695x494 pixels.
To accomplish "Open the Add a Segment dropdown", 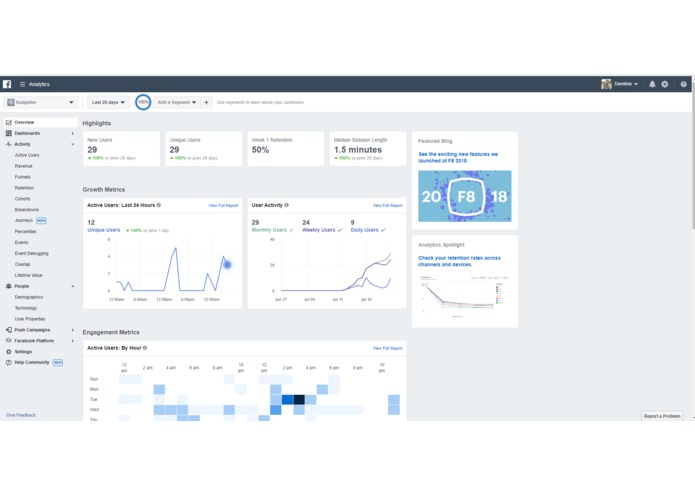I will tap(177, 102).
